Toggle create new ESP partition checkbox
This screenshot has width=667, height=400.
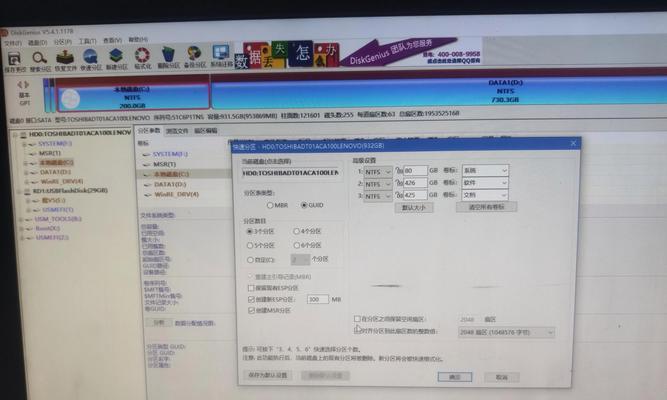tap(251, 300)
